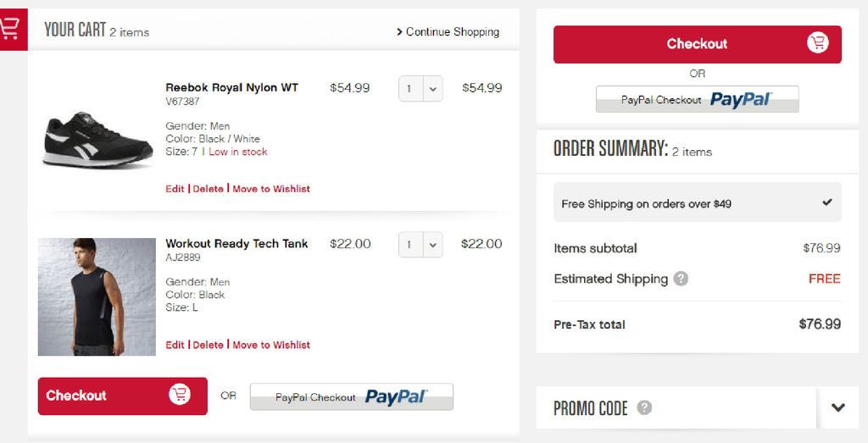Click the question mark icon beside Promo Code
Viewport: 868px width, 443px height.
(644, 408)
